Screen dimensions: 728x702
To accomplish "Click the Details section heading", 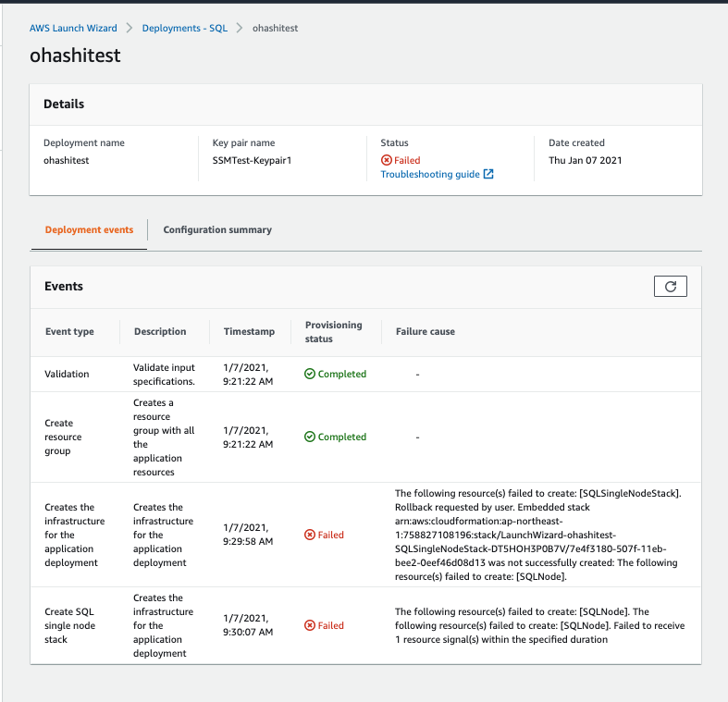I will click(x=64, y=104).
